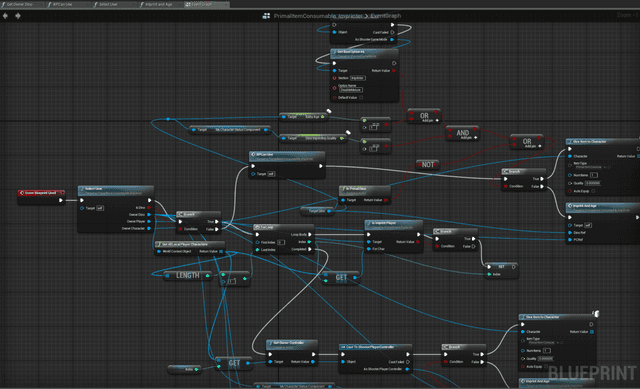The width and height of the screenshot is (640, 389).
Task: Click the Num Items field on upper Give Item
Action: point(593,175)
